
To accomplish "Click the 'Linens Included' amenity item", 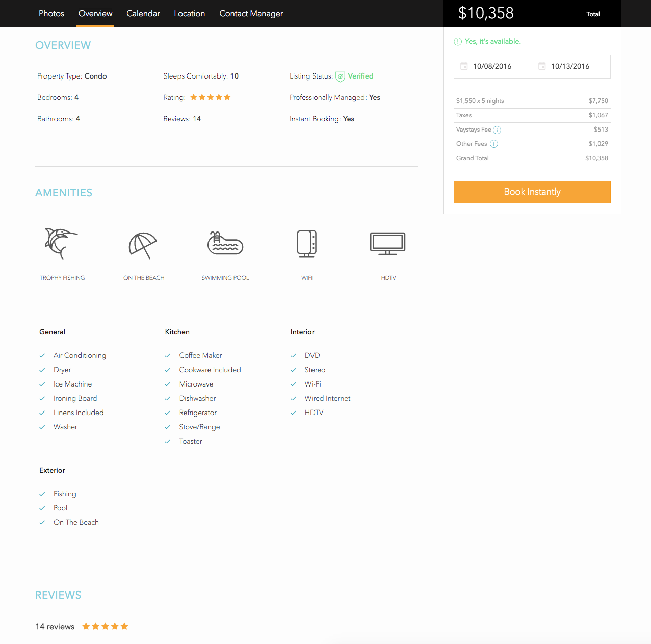I will click(79, 413).
